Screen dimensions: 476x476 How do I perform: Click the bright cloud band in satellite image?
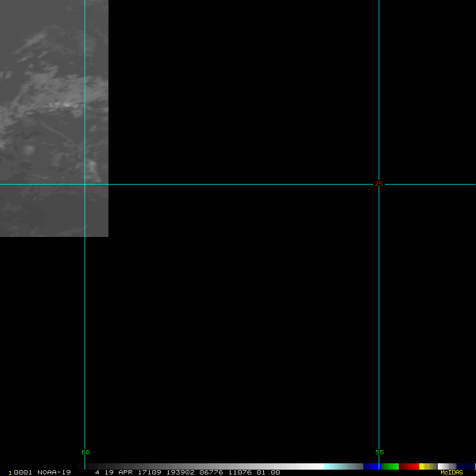click(x=58, y=106)
